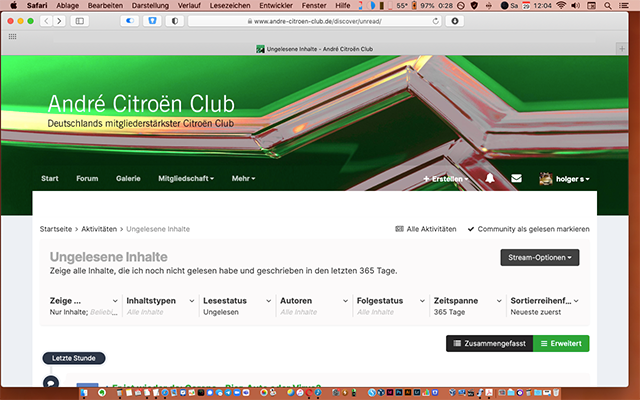Open the Apple menu
Screen dimensions: 640x400
(13, 5)
